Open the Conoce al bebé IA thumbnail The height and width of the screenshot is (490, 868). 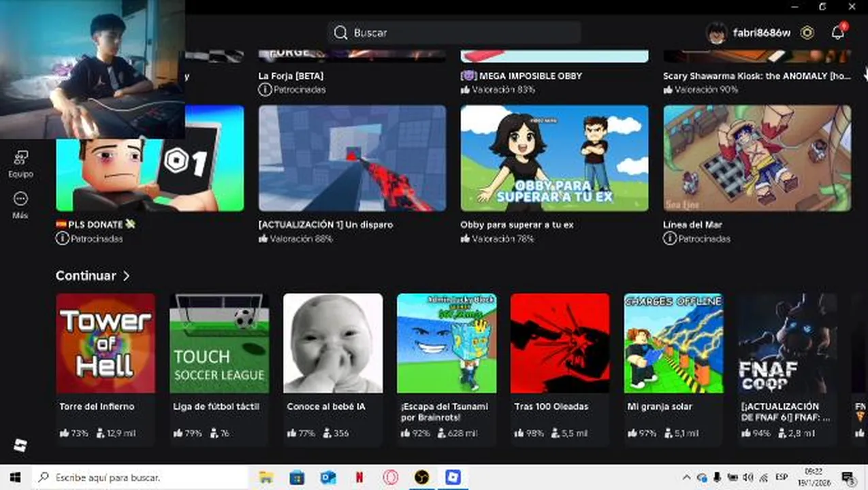[333, 343]
